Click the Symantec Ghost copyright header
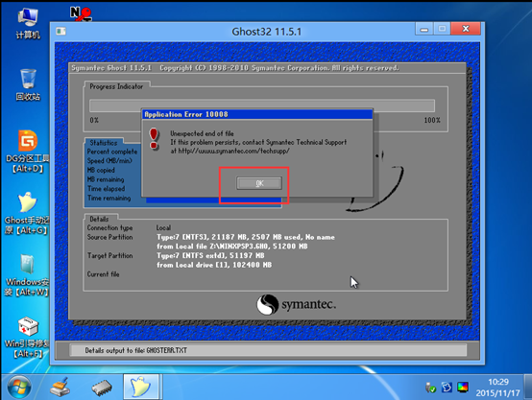This screenshot has height=400, width=532. click(x=234, y=68)
